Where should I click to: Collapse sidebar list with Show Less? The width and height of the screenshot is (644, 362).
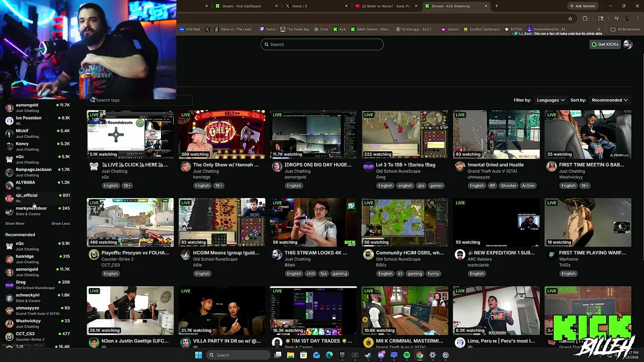(x=60, y=223)
